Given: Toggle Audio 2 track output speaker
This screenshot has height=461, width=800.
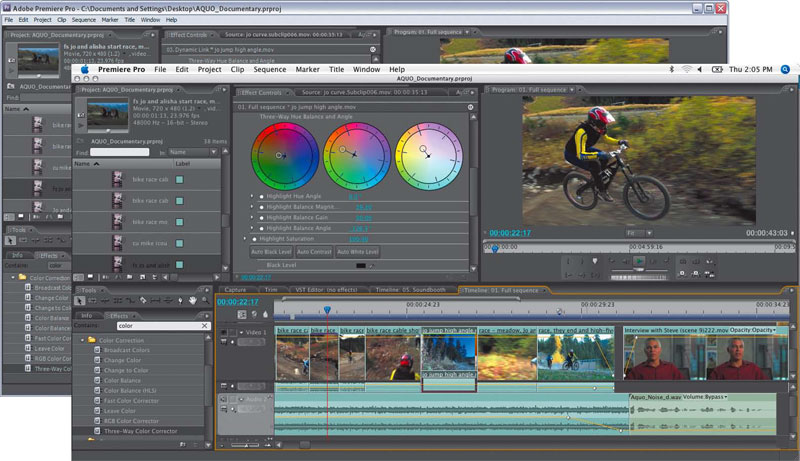Looking at the screenshot, I should tap(222, 399).
